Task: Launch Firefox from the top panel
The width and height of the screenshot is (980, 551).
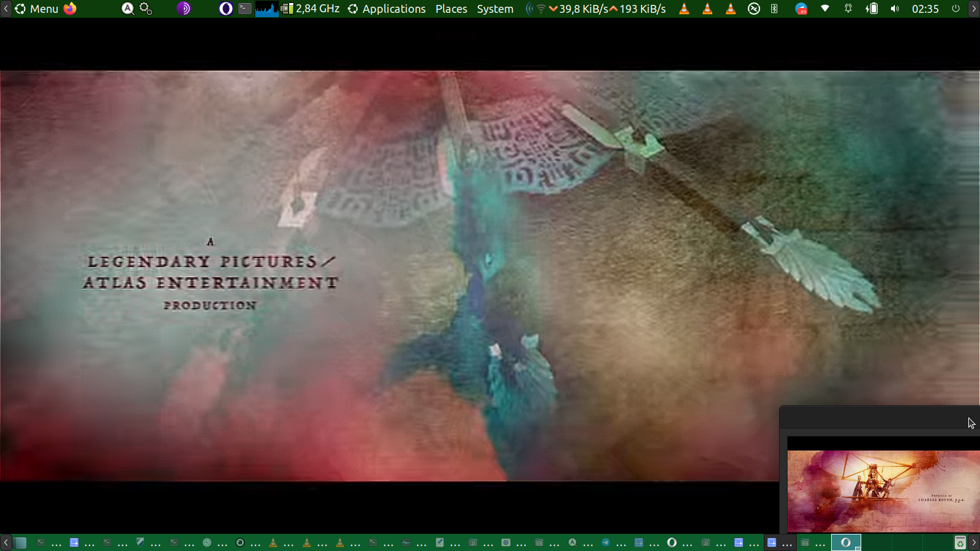Action: [x=70, y=9]
